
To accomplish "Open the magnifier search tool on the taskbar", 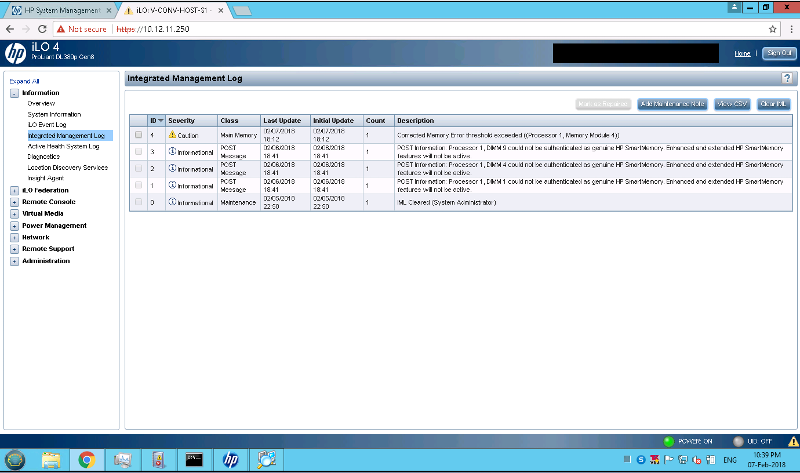I will 266,460.
